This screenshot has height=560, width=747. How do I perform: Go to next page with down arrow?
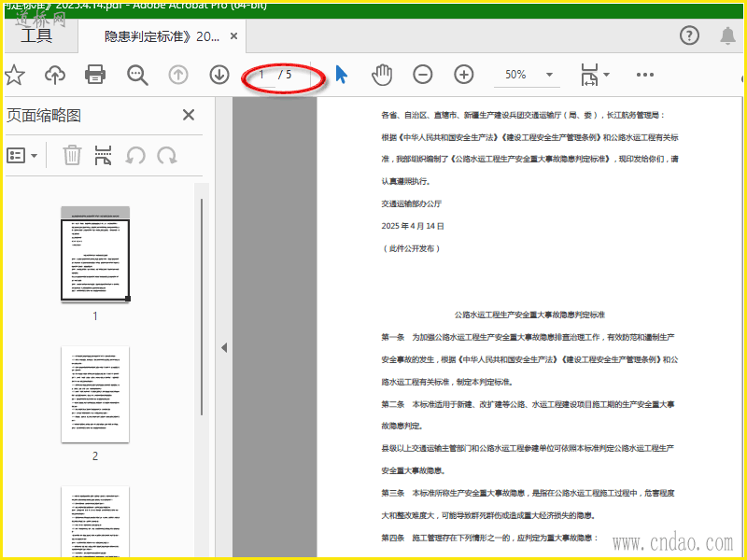point(219,75)
